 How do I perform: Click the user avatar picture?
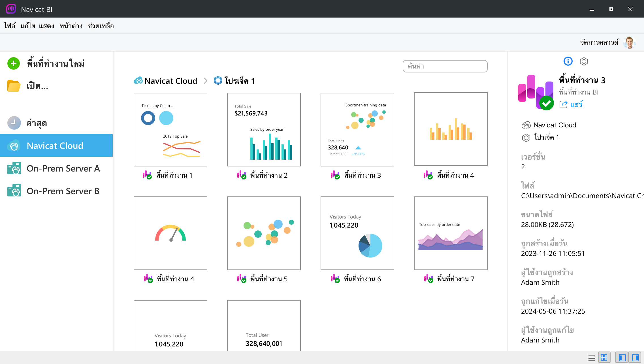(x=629, y=43)
